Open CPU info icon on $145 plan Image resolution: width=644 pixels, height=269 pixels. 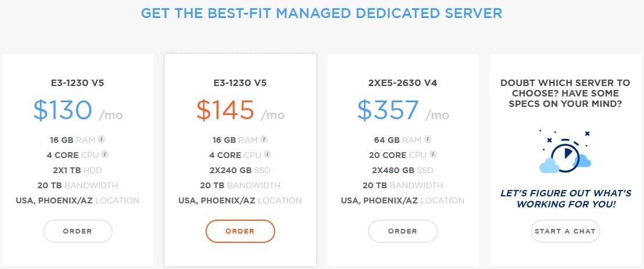point(267,155)
